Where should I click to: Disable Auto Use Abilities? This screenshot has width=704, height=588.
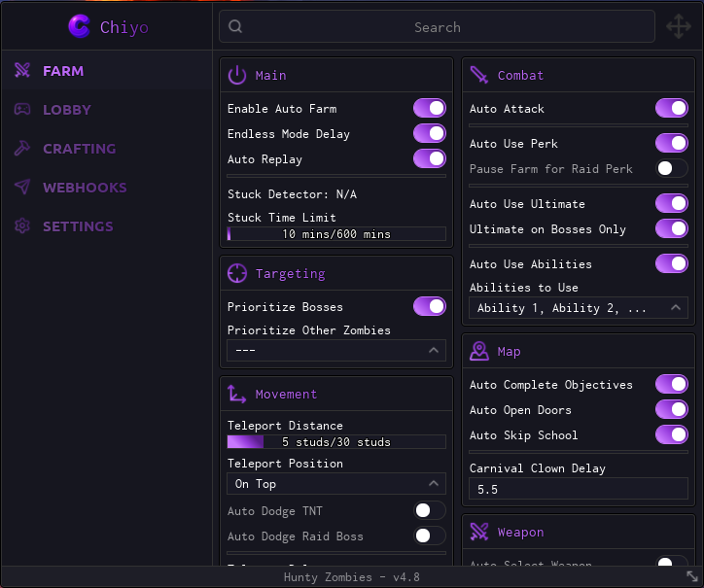click(672, 263)
